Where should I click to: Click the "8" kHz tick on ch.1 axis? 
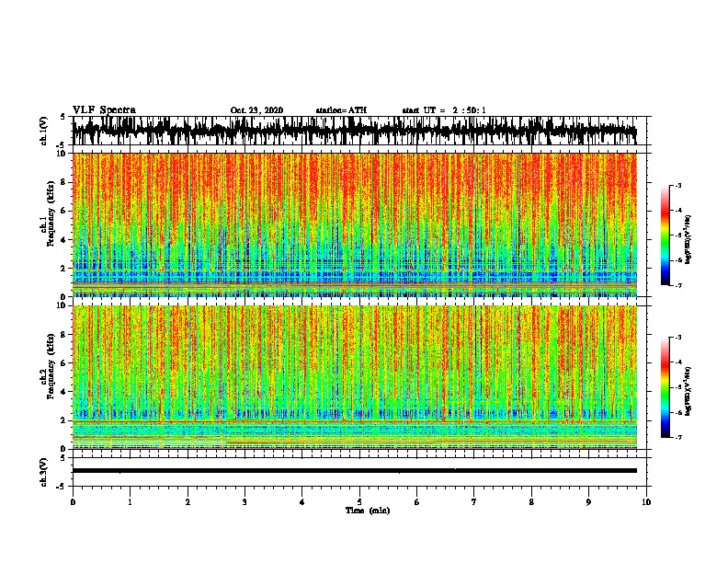pyautogui.click(x=64, y=182)
